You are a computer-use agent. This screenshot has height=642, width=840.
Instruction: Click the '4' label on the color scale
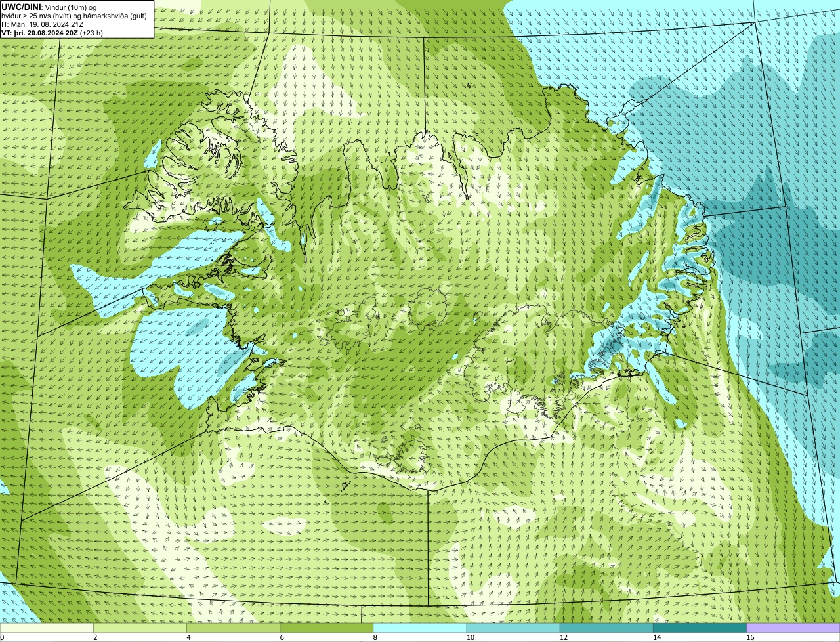coord(188,637)
